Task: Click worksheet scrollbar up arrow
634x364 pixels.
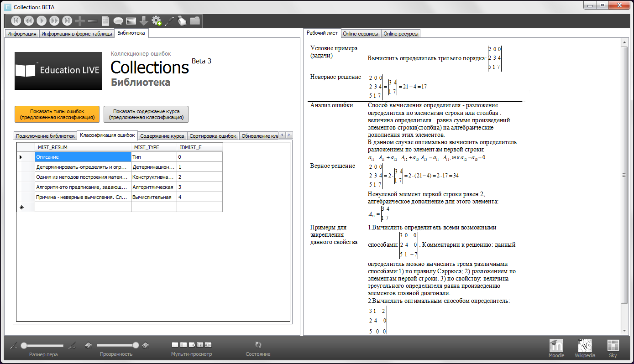Action: tap(624, 42)
